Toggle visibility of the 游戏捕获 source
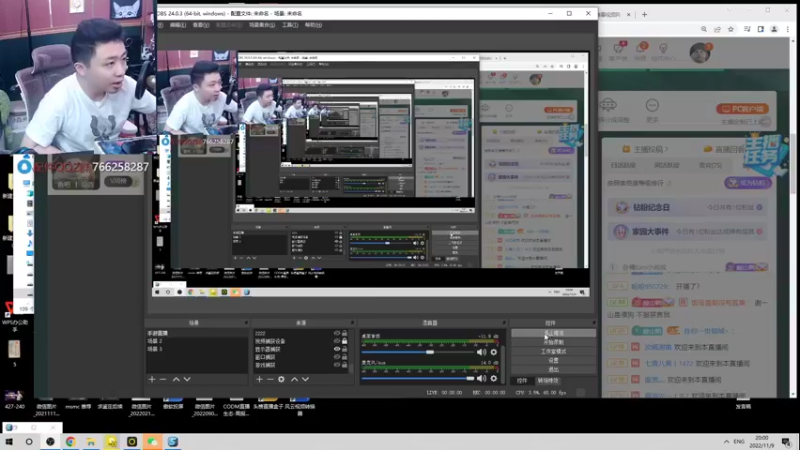Image resolution: width=800 pixels, height=450 pixels. 337,365
